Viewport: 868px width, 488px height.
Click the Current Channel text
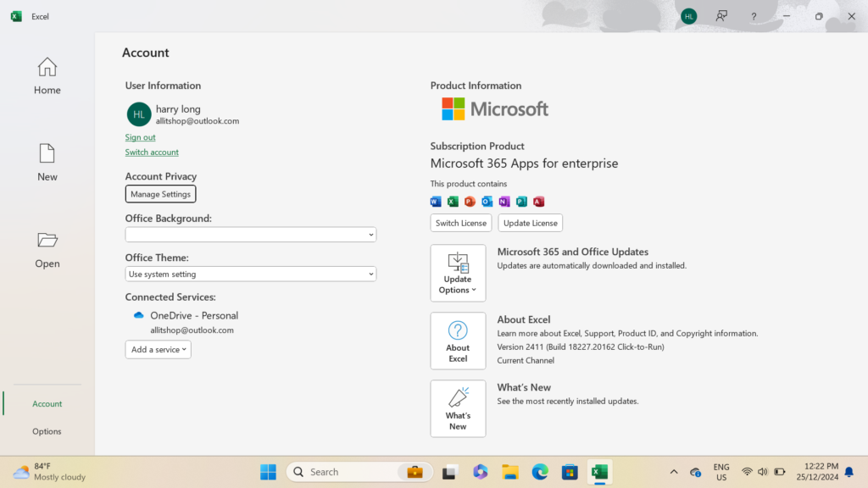coord(526,360)
